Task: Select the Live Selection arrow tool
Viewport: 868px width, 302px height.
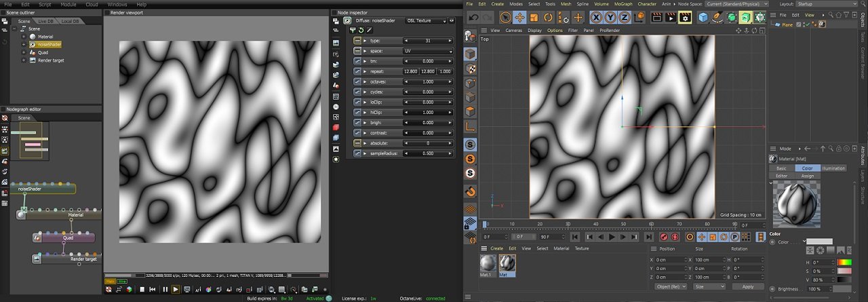Action: (506, 18)
